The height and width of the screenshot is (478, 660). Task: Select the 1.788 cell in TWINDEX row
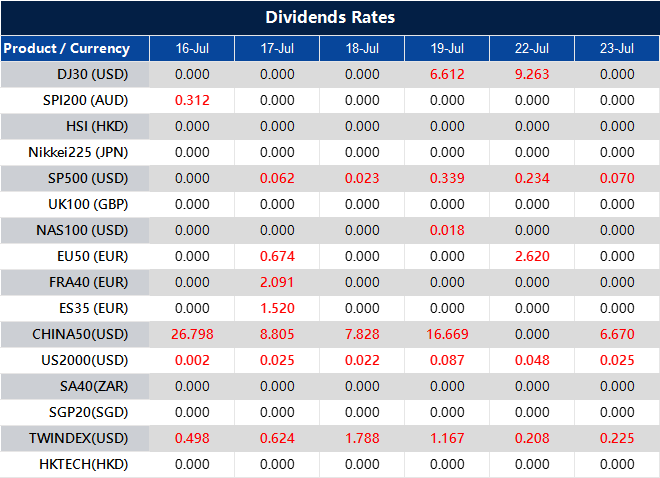point(362,438)
